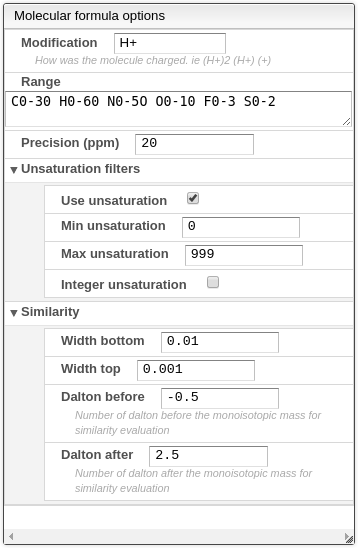This screenshot has height=550, width=360.
Task: Click the Width top input
Action: click(x=196, y=371)
